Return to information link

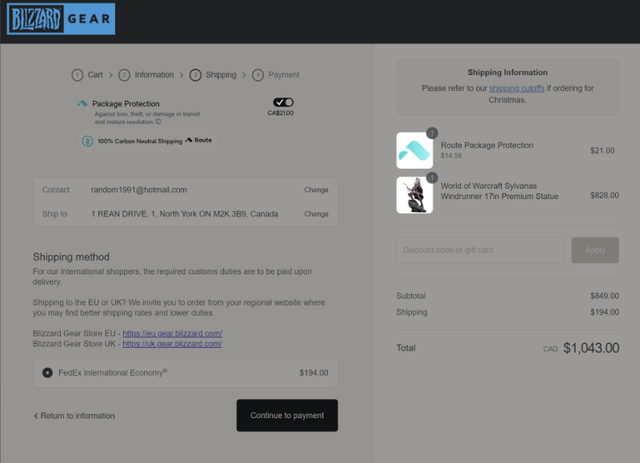pyautogui.click(x=74, y=416)
